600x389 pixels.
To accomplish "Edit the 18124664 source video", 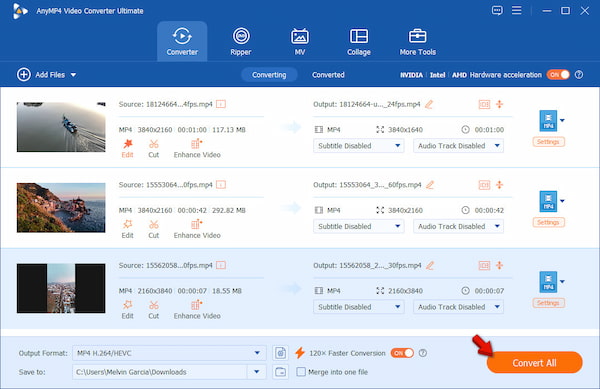I will point(127,148).
